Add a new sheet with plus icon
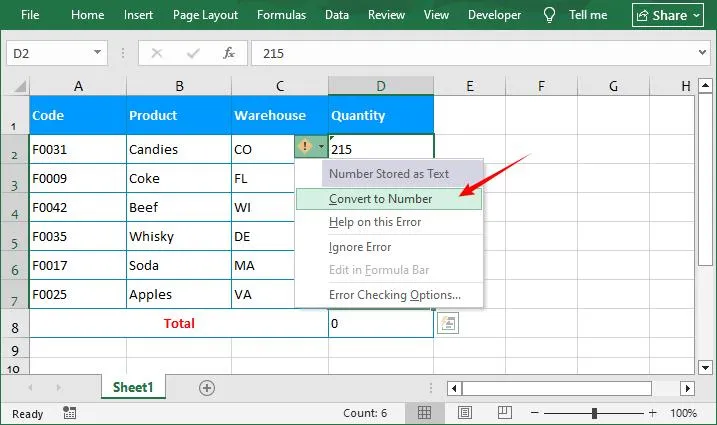This screenshot has height=425, width=717. 207,388
